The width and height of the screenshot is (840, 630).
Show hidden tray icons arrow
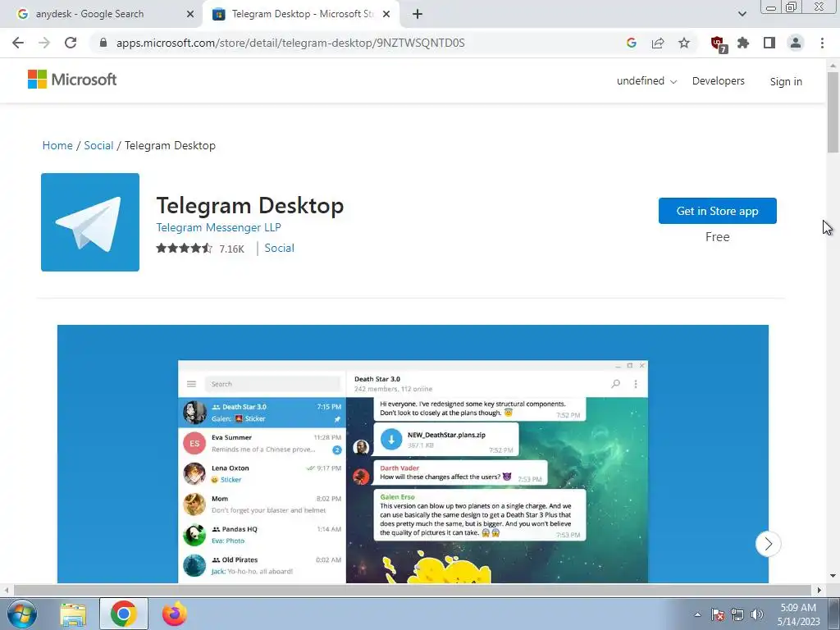(697, 614)
